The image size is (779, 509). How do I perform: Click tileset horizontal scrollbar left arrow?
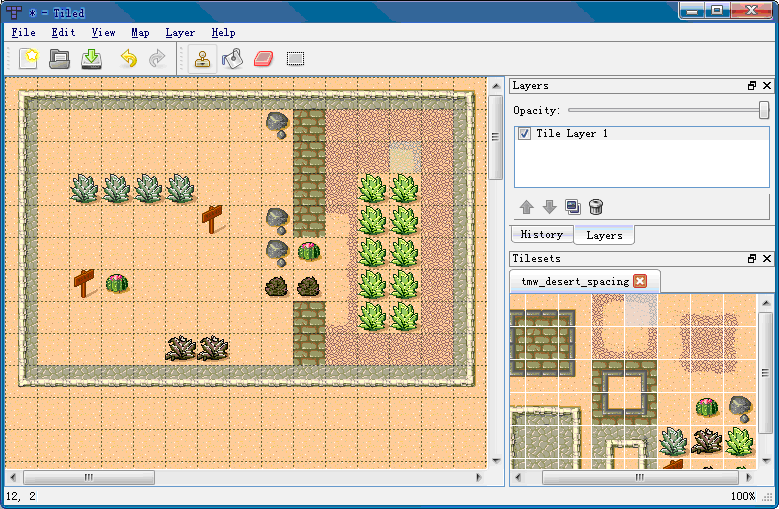(518, 478)
